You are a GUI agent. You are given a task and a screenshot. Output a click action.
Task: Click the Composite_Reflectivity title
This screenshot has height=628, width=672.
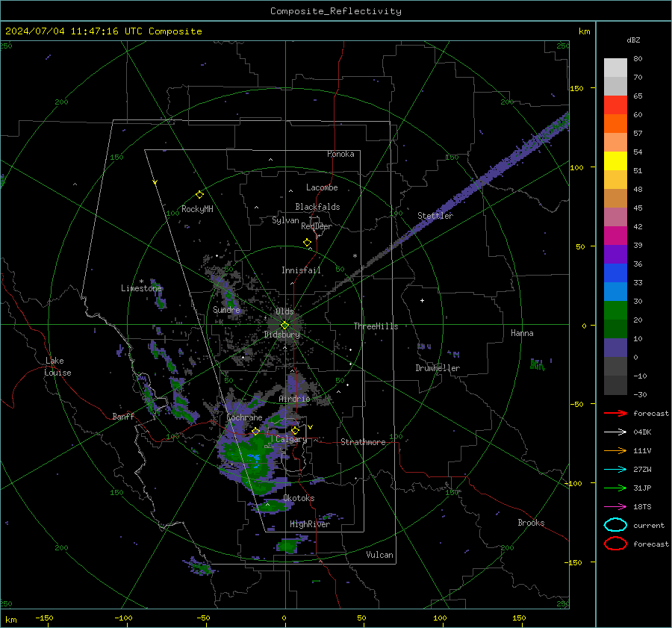click(336, 11)
